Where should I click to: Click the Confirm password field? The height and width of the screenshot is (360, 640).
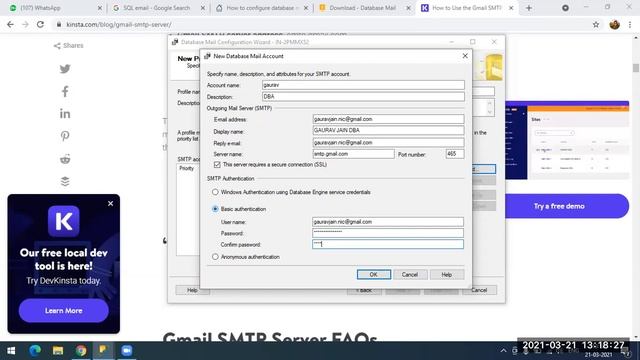click(x=388, y=244)
